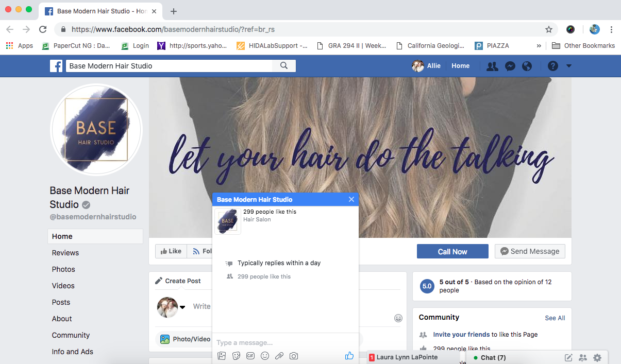Click the Call Now button

(452, 251)
